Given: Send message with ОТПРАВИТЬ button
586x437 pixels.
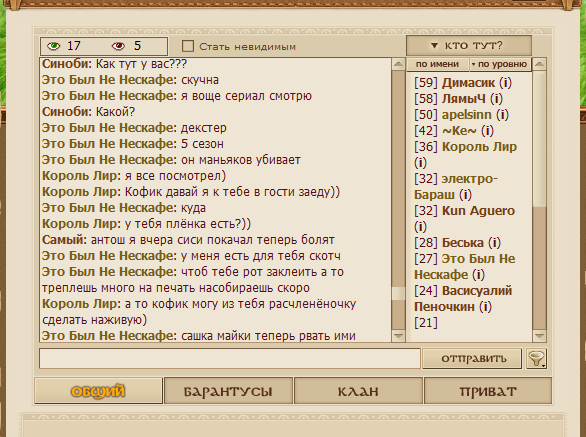Looking at the screenshot, I should 472,358.
